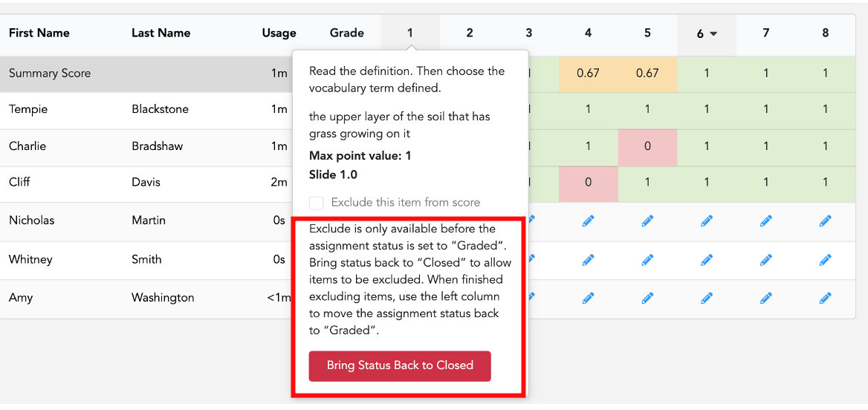Screen dimensions: 868x410
Task: Click Amy Washington's pencil icon under column 8
Action: [x=825, y=299]
